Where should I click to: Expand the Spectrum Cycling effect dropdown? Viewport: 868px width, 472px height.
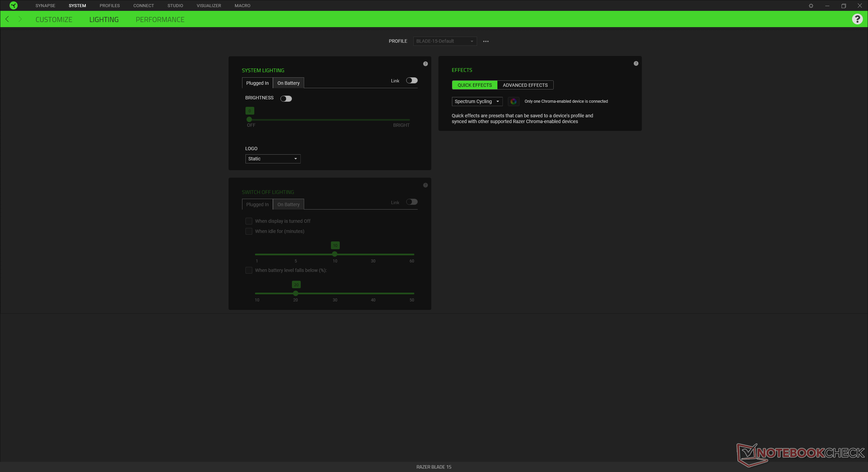click(x=477, y=101)
